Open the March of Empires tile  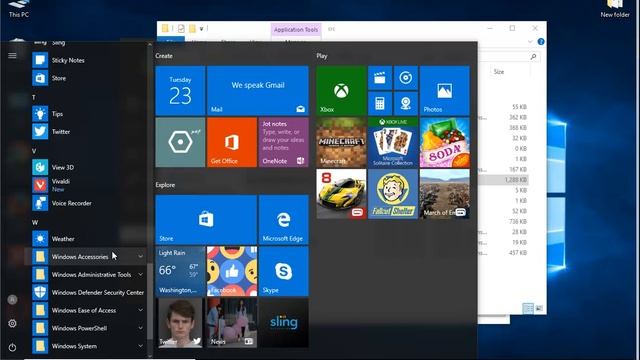pos(444,194)
